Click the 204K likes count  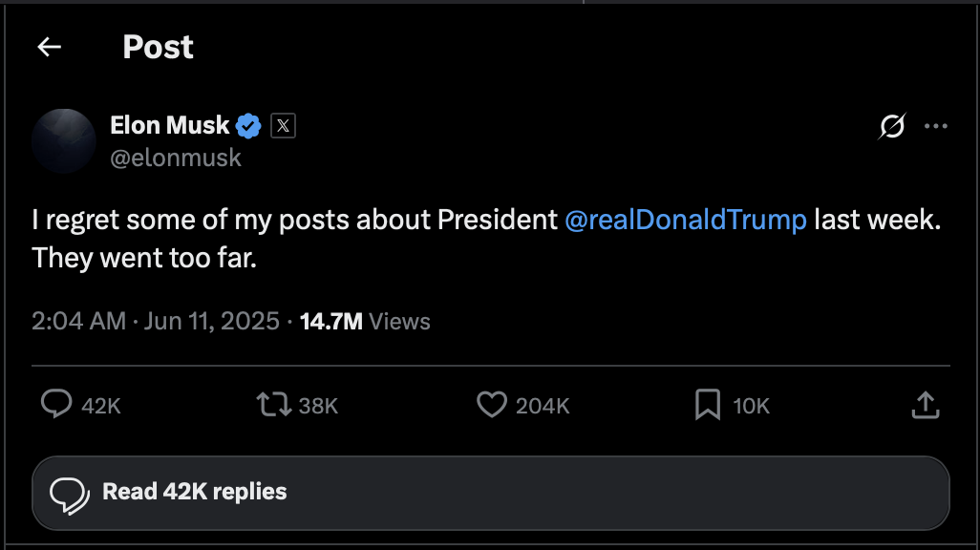(x=543, y=406)
